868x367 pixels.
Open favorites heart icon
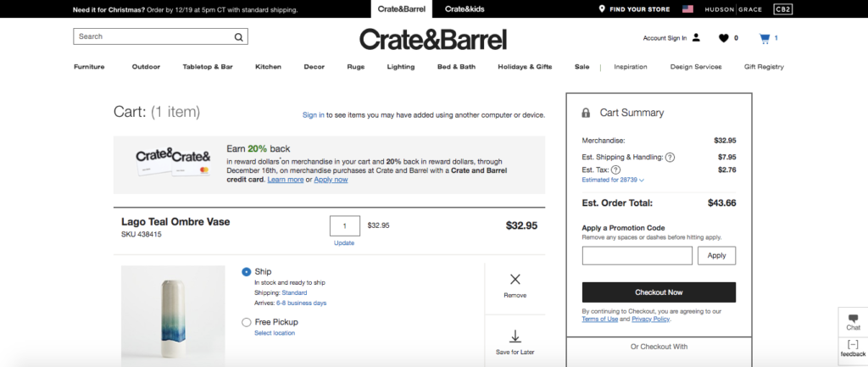click(x=724, y=38)
